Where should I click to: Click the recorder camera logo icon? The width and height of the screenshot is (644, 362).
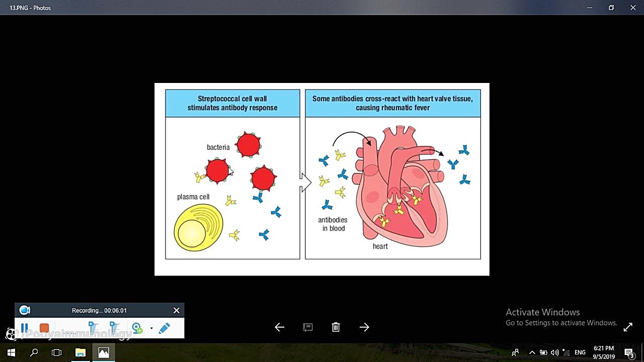click(25, 311)
